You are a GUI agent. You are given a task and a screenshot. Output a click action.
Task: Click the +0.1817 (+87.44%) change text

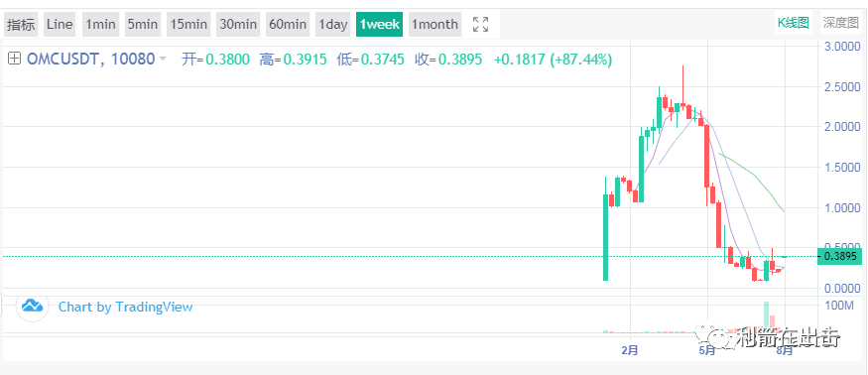(x=553, y=59)
